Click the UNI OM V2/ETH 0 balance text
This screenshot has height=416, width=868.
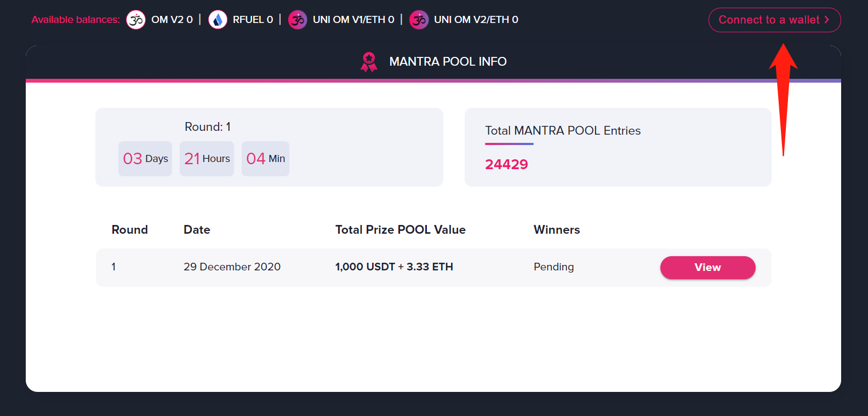(x=476, y=20)
